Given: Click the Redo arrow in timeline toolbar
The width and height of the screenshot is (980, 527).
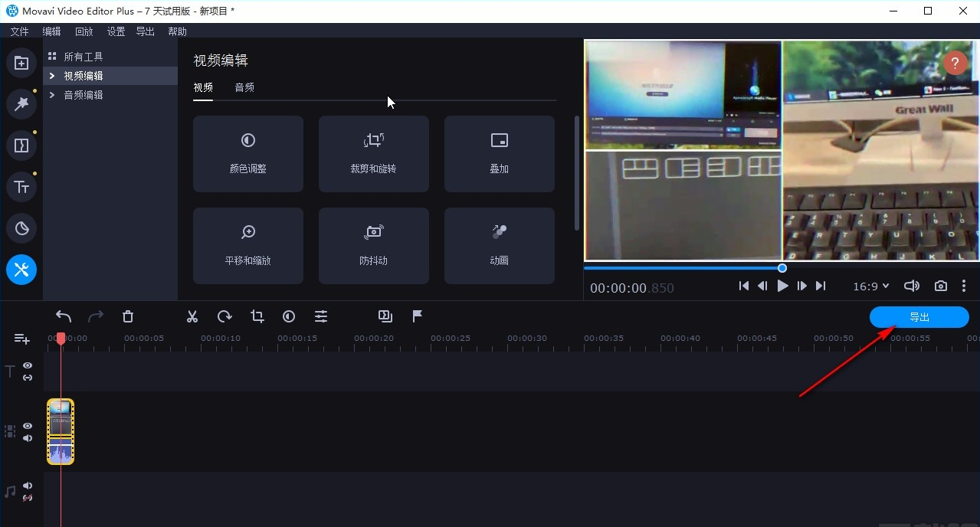Looking at the screenshot, I should coord(96,316).
